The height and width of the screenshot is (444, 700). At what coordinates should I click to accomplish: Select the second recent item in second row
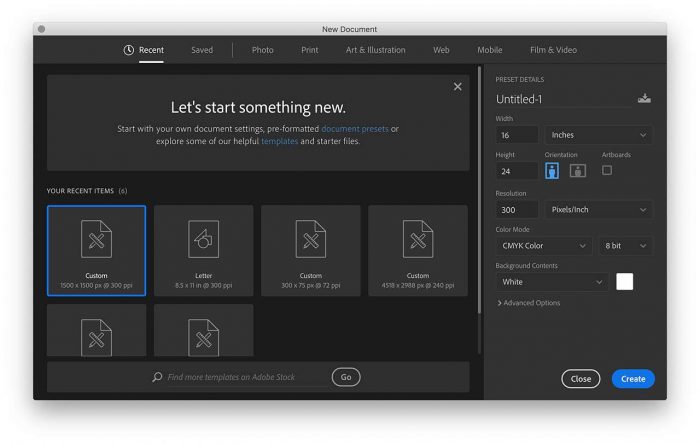204,330
